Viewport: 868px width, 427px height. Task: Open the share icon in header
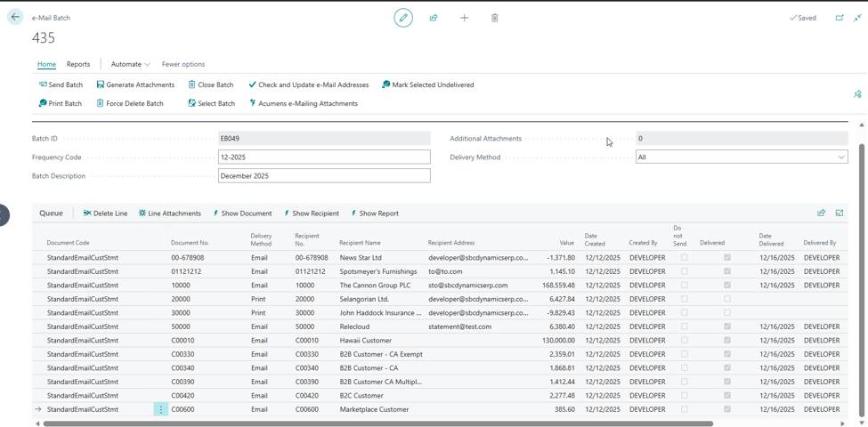434,18
